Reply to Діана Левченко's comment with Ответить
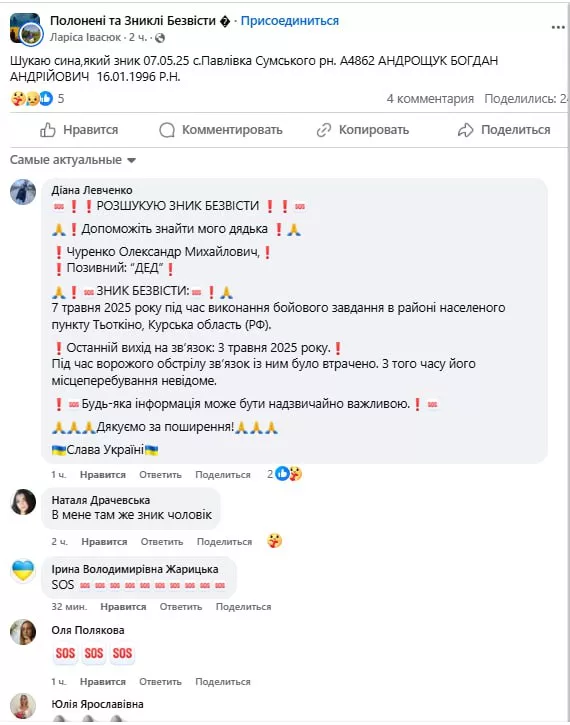The height and width of the screenshot is (725, 570). [x=160, y=475]
